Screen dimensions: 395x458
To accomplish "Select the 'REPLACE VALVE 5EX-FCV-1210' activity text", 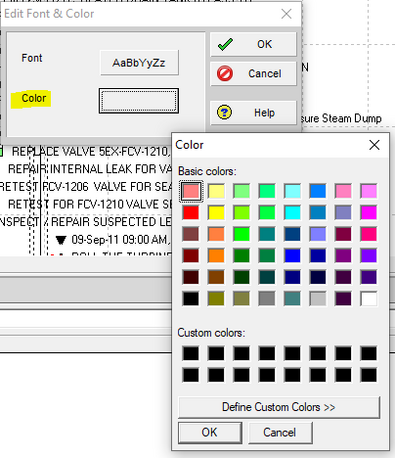I will pyautogui.click(x=92, y=152).
